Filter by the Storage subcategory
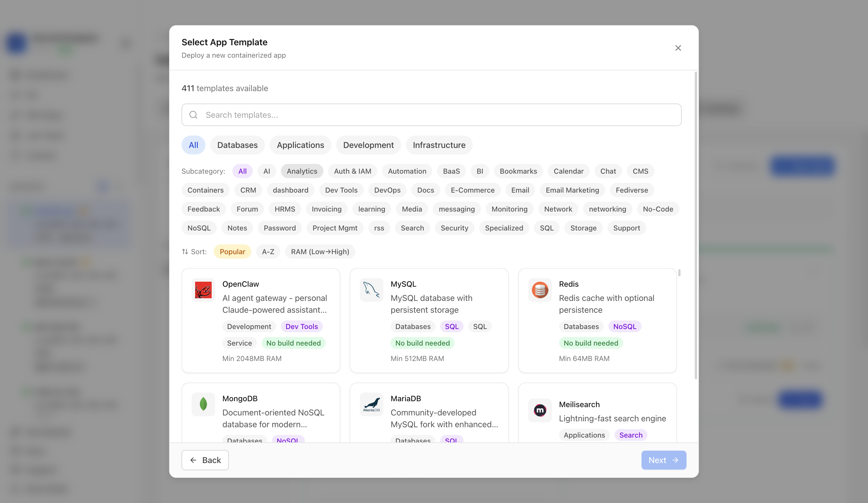Screen dimensions: 868x503 pyautogui.click(x=583, y=228)
